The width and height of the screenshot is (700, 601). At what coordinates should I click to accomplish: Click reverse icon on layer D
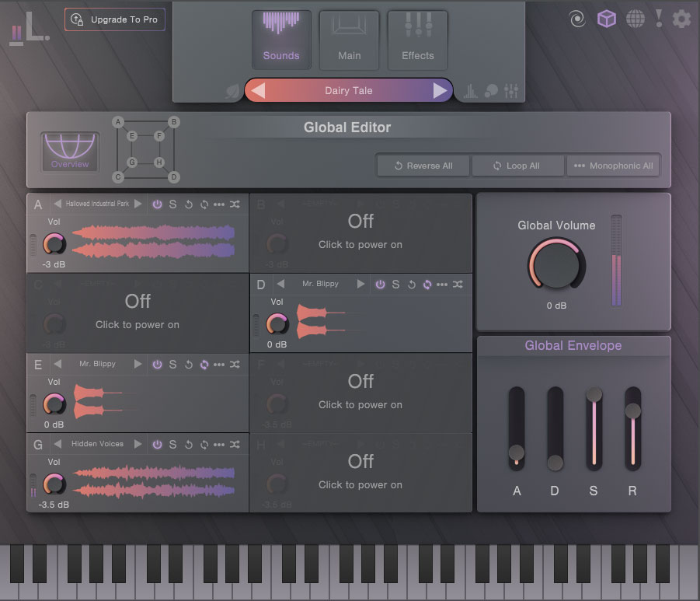tap(412, 285)
